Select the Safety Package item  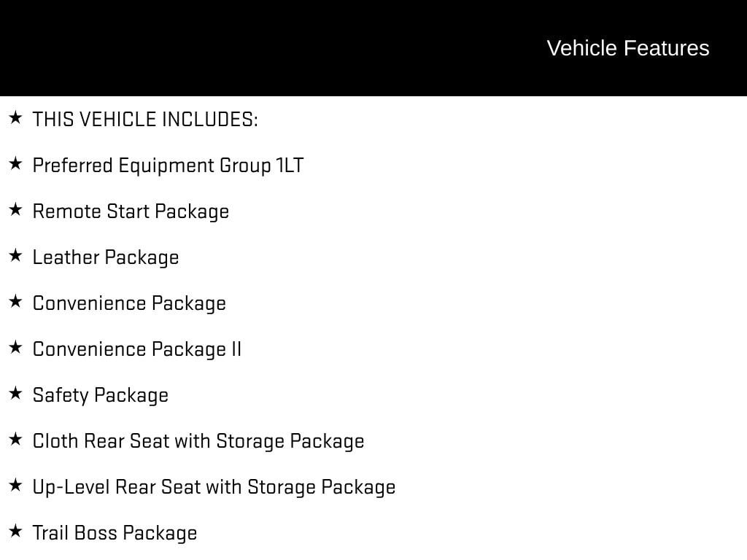point(101,395)
